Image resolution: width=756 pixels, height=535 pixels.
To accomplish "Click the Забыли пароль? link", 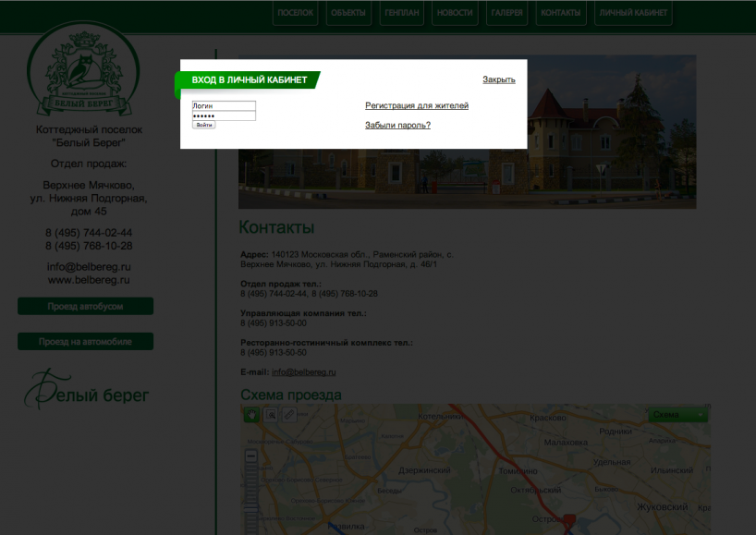I will pyautogui.click(x=397, y=126).
